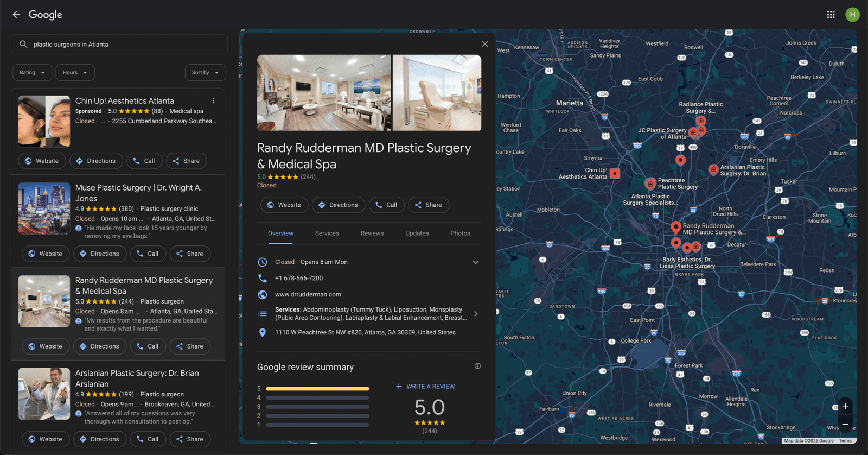
Task: Open Muse Plastic Surgery skyline thumbnail
Action: pyautogui.click(x=44, y=208)
